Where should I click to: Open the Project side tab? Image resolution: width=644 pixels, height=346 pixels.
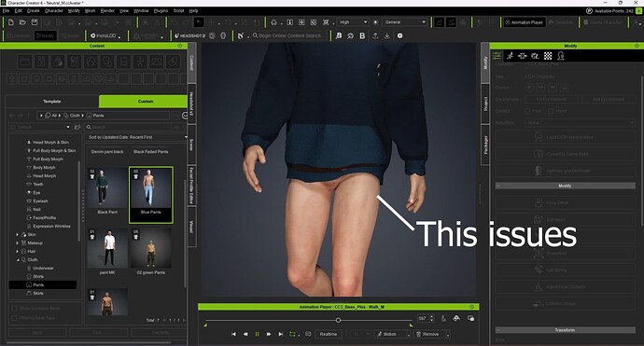tap(485, 104)
